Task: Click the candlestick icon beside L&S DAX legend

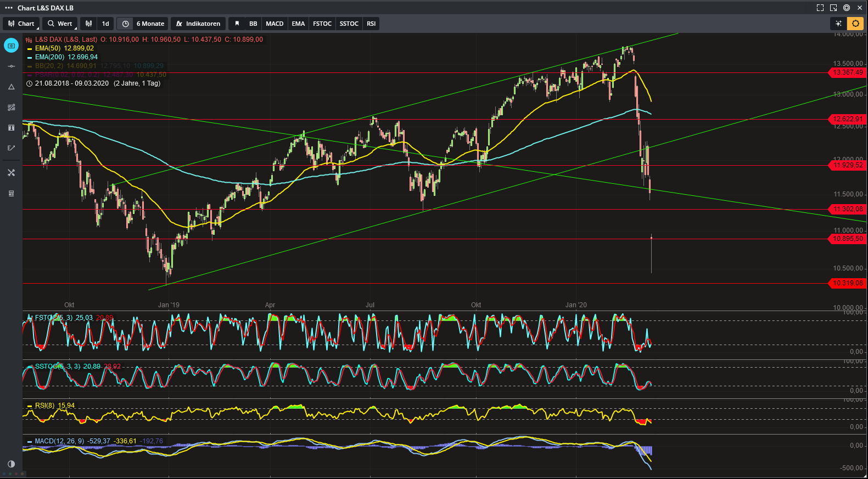Action: (29, 40)
